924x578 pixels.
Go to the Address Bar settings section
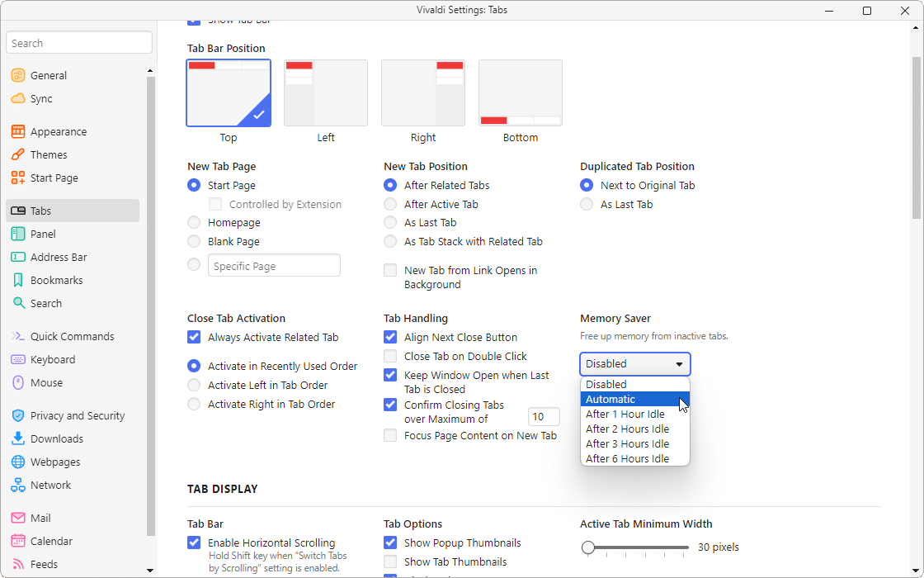point(58,257)
